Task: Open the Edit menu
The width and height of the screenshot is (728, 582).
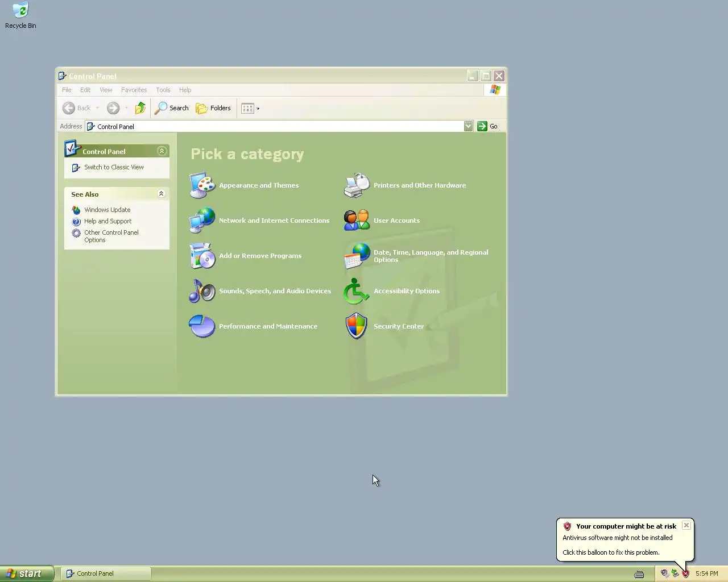Action: (85, 90)
